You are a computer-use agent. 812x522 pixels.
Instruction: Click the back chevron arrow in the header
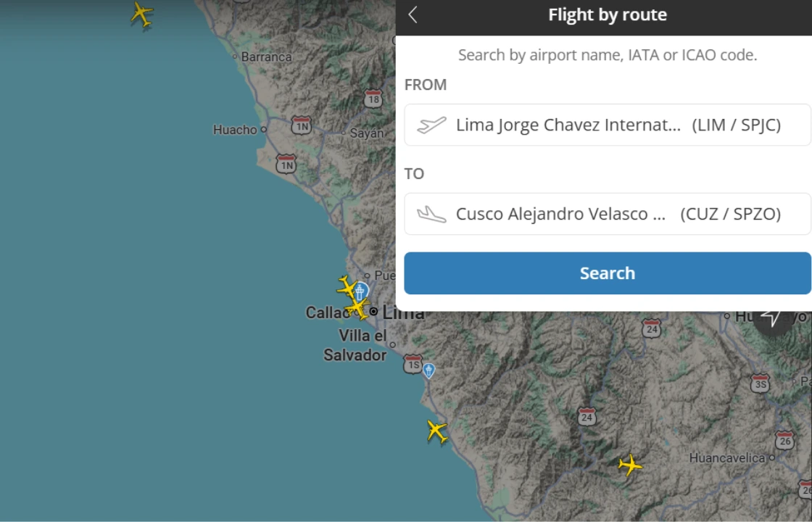click(x=412, y=14)
